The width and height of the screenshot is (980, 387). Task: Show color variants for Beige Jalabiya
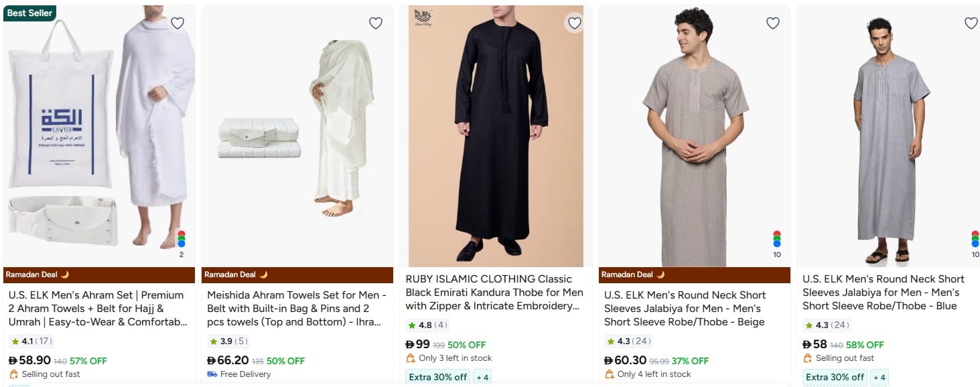pos(777,239)
